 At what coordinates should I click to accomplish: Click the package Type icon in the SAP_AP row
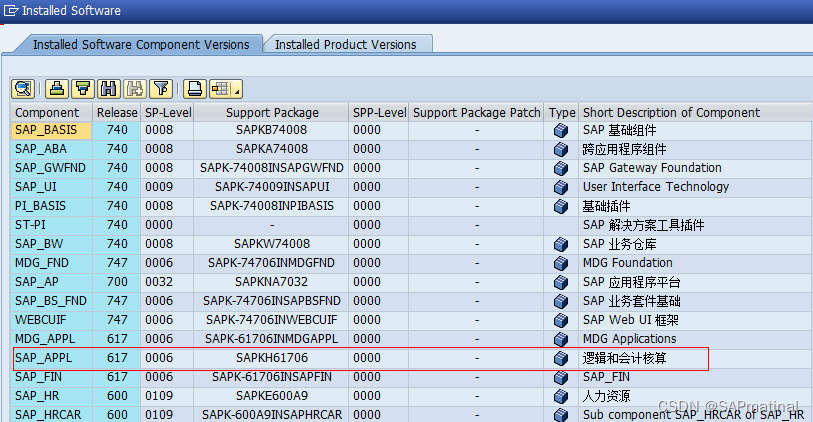click(x=560, y=282)
